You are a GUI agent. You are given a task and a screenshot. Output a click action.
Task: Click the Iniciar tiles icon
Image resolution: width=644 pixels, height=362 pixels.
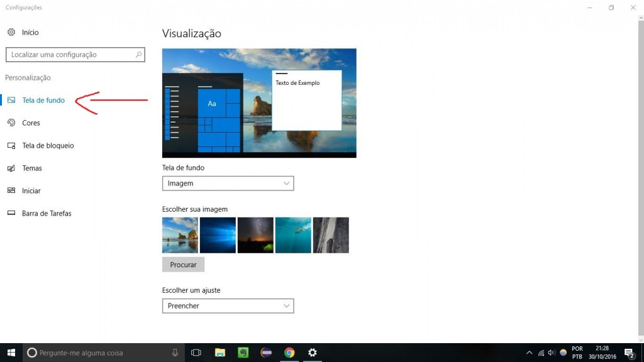point(11,190)
